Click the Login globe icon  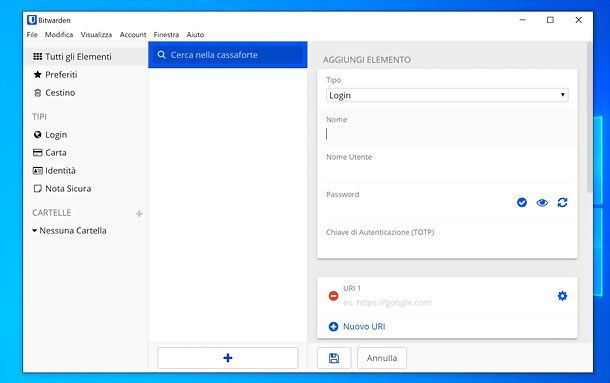pos(37,135)
